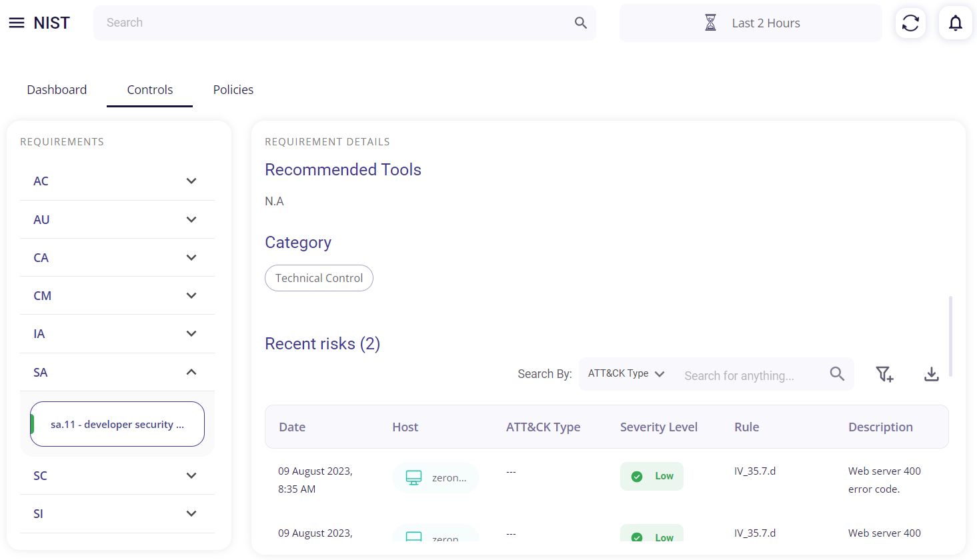Image resolution: width=977 pixels, height=560 pixels.
Task: Click the Category heading
Action: point(298,243)
